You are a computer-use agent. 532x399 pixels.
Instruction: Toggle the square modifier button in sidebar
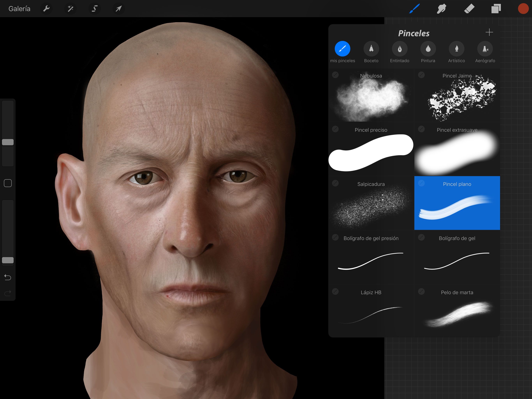tap(8, 183)
